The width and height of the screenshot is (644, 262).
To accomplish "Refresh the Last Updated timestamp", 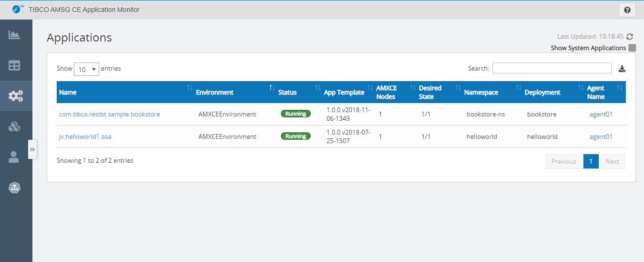I will (x=630, y=36).
